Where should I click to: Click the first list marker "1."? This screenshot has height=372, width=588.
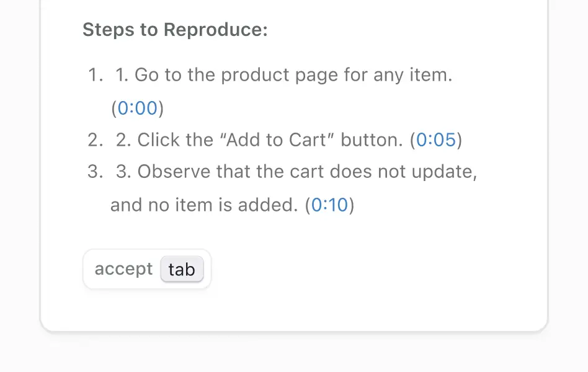click(x=96, y=74)
